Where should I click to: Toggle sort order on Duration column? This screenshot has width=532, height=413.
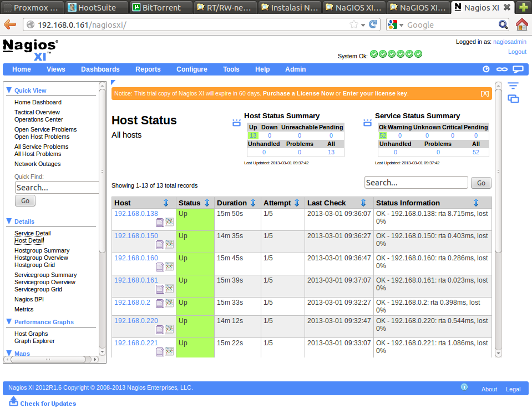[x=253, y=203]
